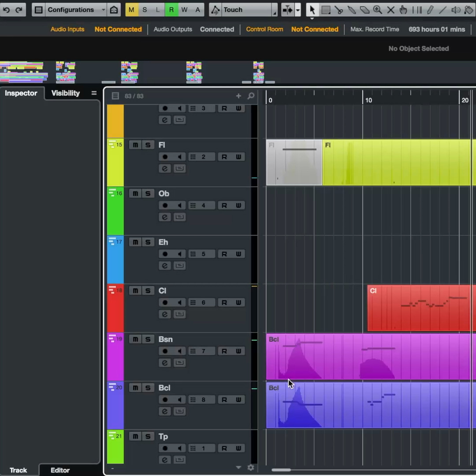
Task: Click the Redo arrow
Action: 19,10
